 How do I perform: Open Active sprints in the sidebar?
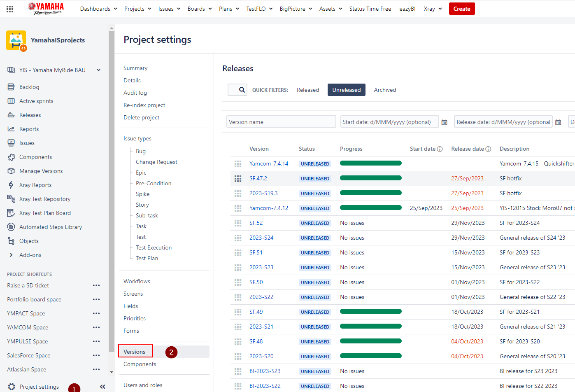[x=36, y=101]
